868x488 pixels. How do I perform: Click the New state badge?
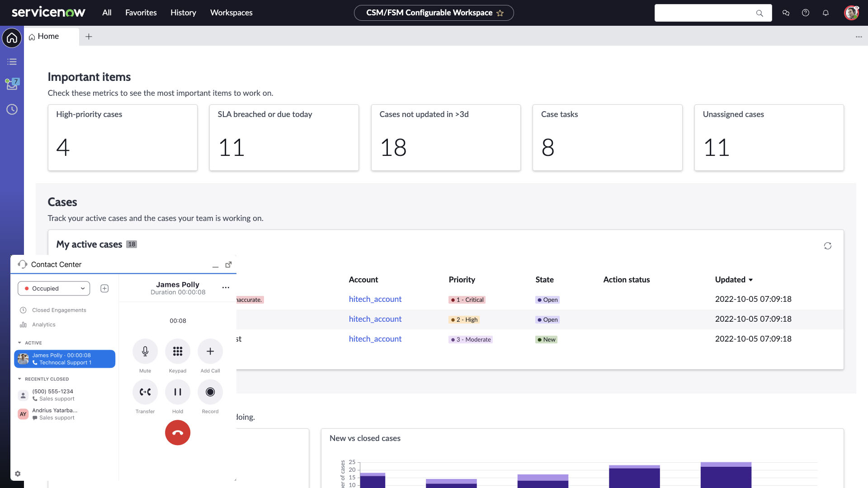click(x=546, y=339)
